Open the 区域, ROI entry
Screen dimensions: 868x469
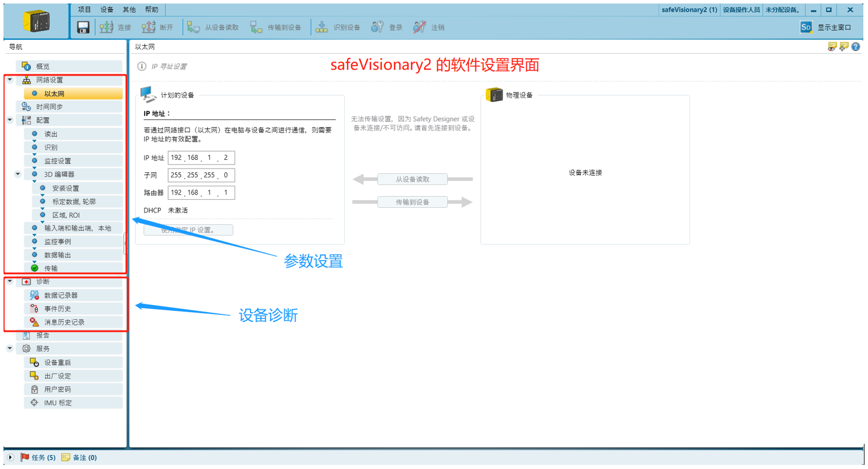click(77, 215)
